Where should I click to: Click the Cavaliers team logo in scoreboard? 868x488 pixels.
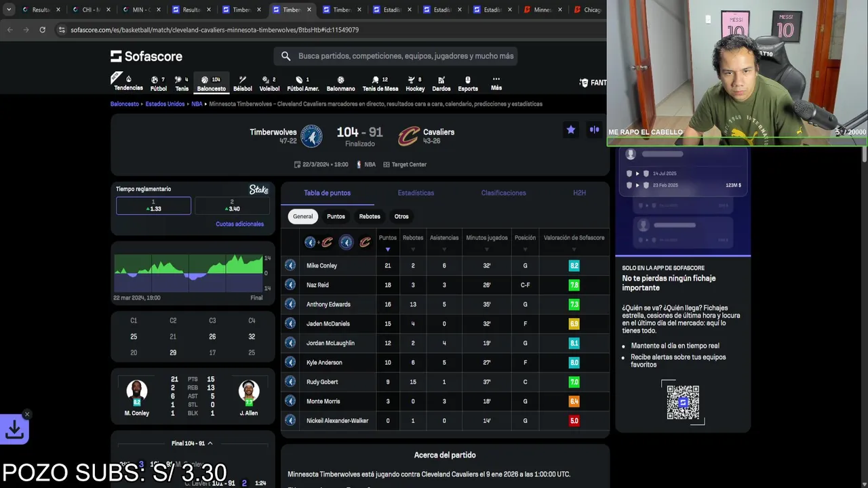tap(408, 136)
